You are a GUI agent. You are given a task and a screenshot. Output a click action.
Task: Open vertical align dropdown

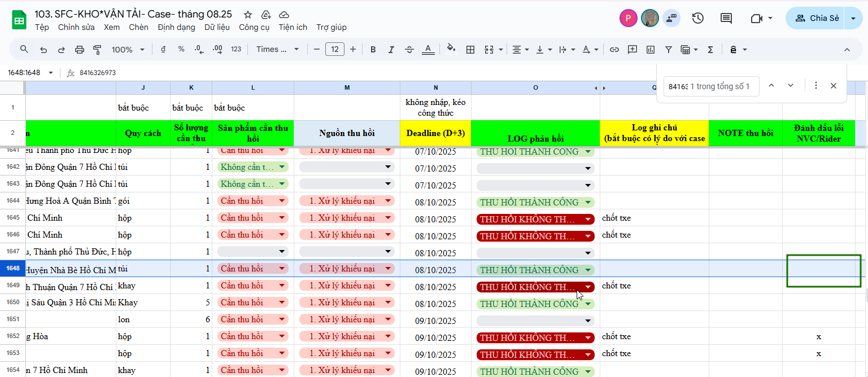pyautogui.click(x=543, y=50)
